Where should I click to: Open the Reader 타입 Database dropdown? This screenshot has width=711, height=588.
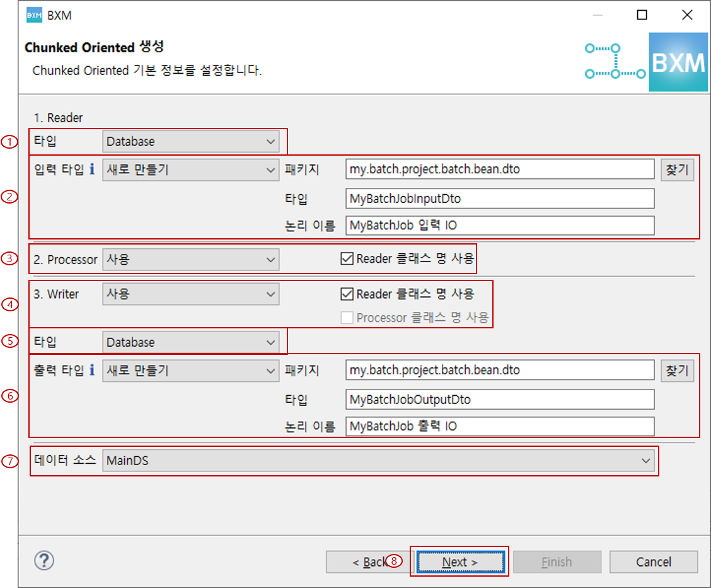271,141
